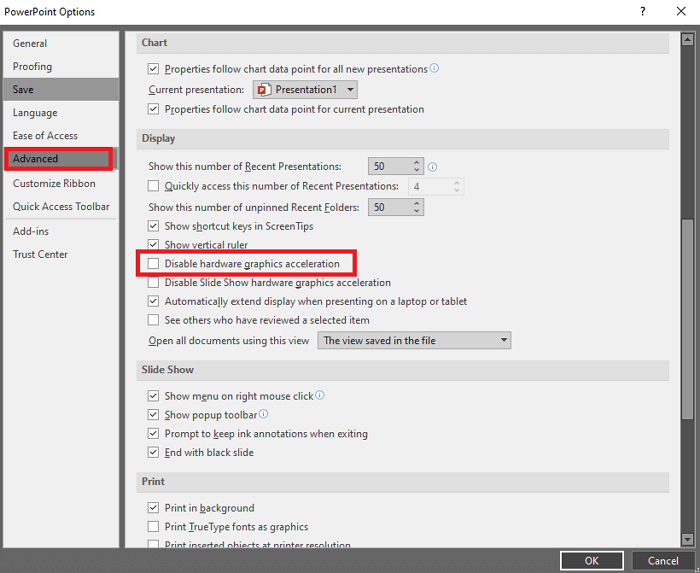Open Customize Ribbon category
700x573 pixels.
click(61, 183)
